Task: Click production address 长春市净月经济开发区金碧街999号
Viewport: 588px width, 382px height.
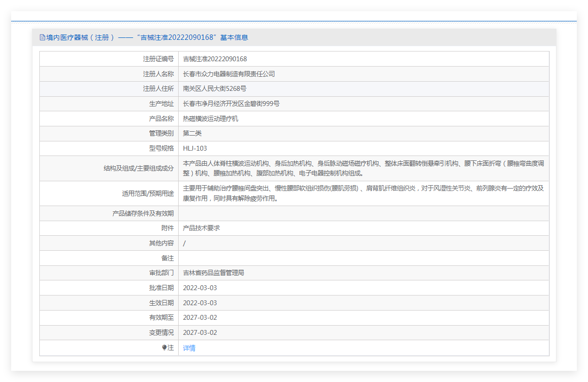Action: point(231,104)
